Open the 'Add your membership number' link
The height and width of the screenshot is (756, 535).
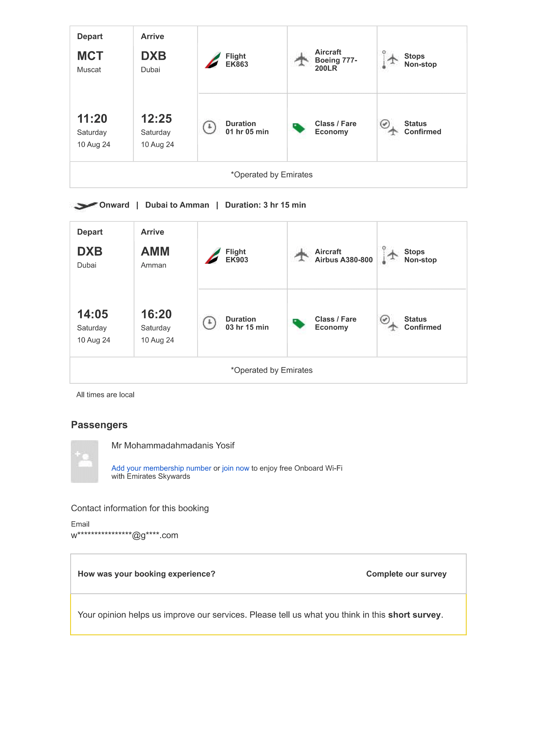point(161,468)
